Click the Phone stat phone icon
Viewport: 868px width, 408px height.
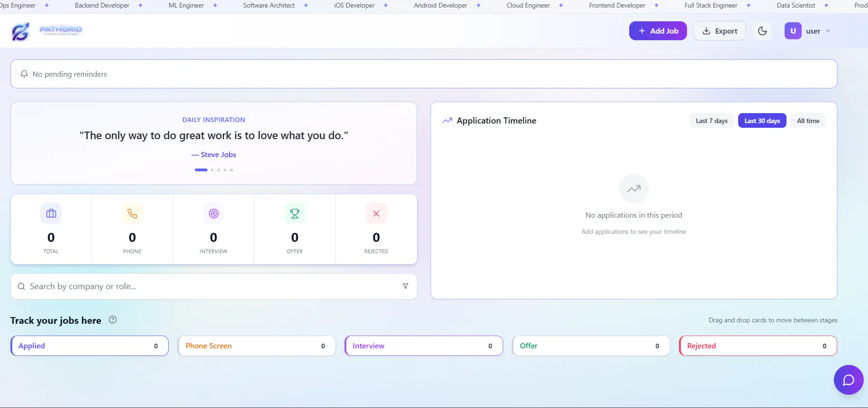(132, 213)
